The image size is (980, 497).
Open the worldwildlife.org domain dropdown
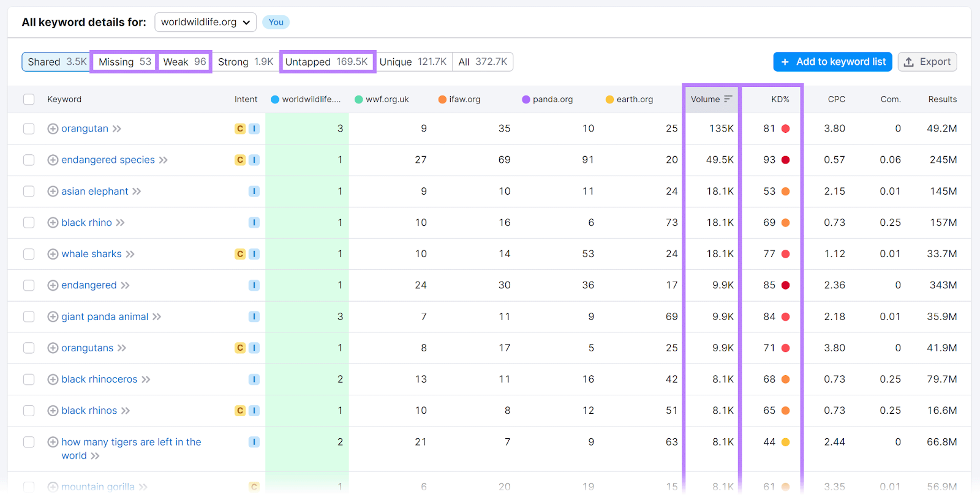205,22
